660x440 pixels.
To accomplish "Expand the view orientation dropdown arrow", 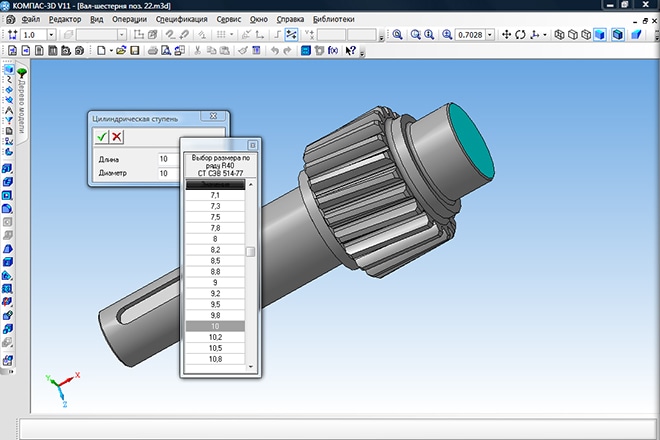I will point(545,35).
